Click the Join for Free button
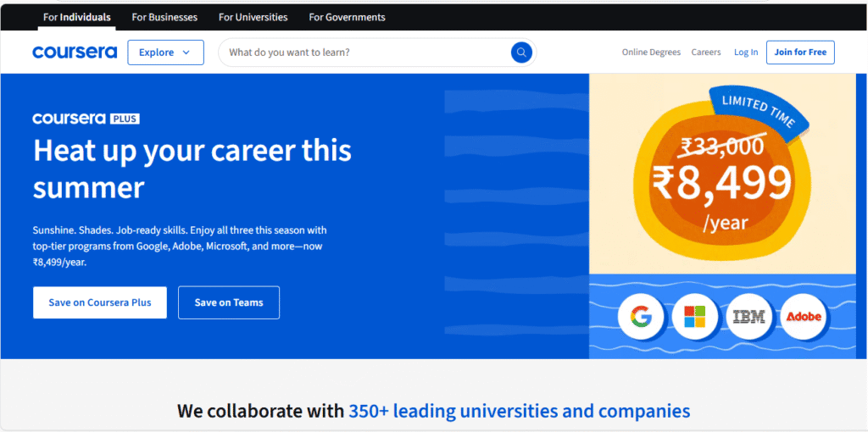Image resolution: width=868 pixels, height=432 pixels. click(800, 53)
